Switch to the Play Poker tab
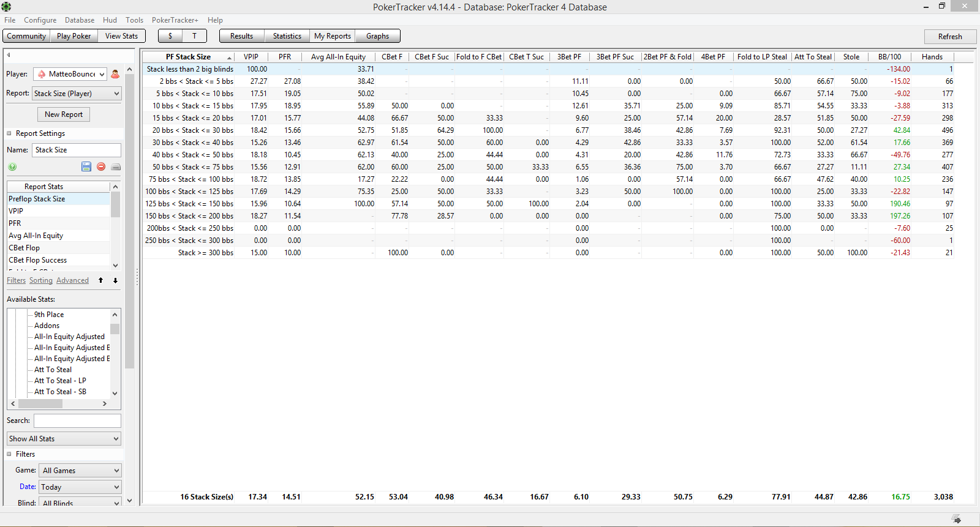 (73, 36)
